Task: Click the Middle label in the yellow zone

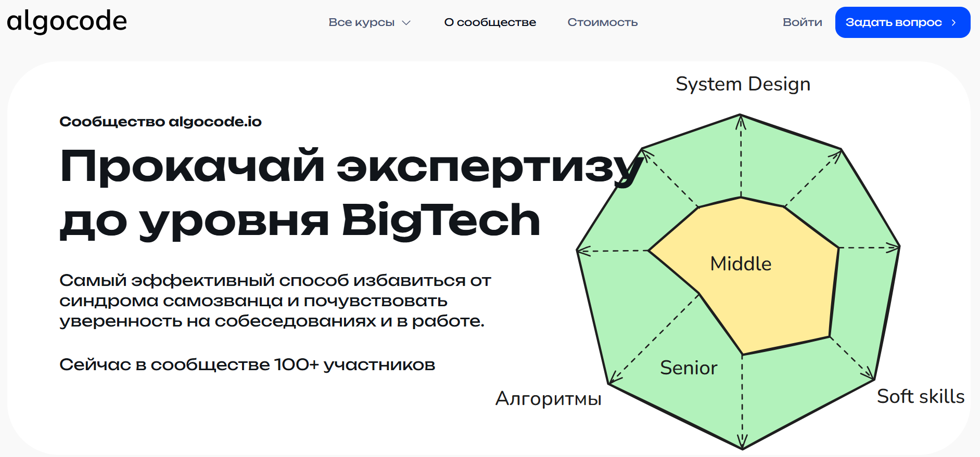Action: coord(741,264)
